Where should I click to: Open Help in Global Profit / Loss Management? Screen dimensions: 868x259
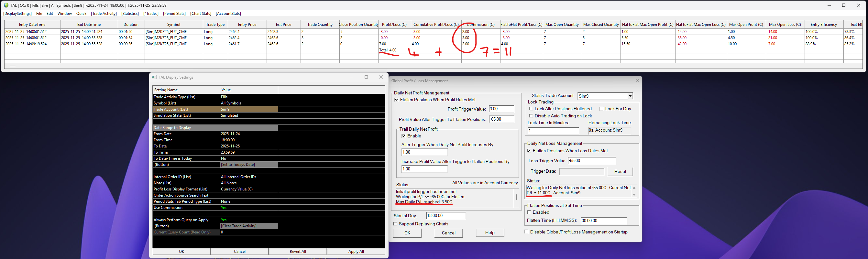pyautogui.click(x=490, y=233)
